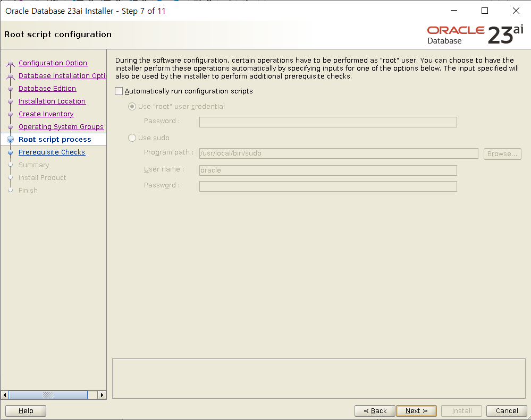Click the Installation Location step bullet

coord(11,101)
